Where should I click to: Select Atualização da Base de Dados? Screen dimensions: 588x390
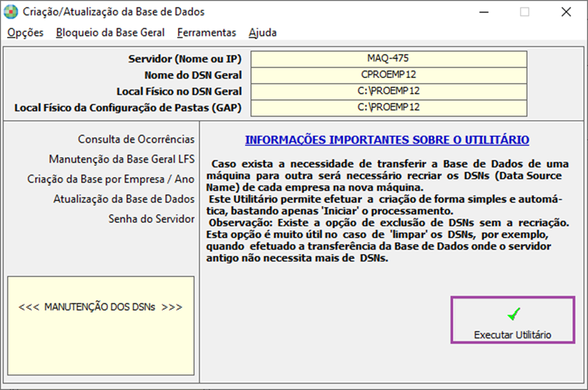tap(124, 199)
